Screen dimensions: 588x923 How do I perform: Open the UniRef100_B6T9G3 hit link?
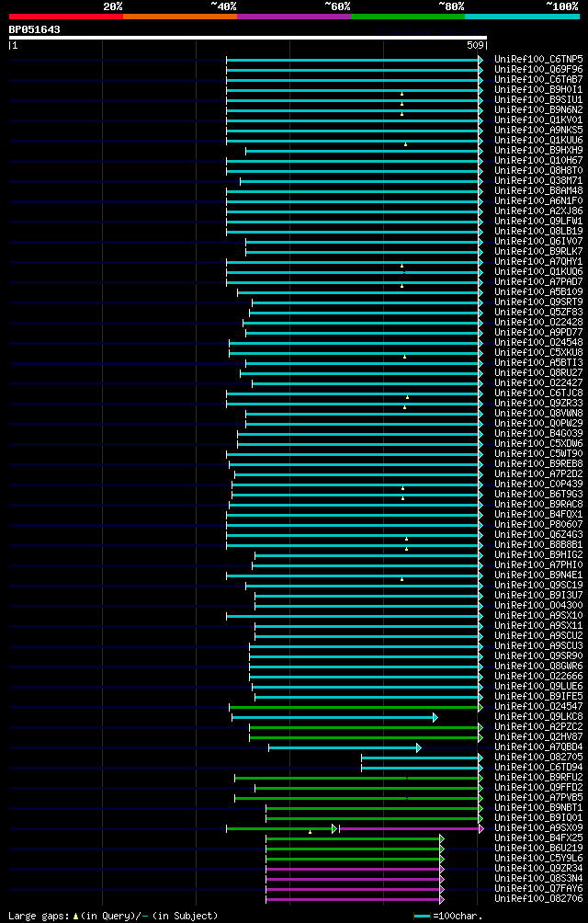pos(538,495)
